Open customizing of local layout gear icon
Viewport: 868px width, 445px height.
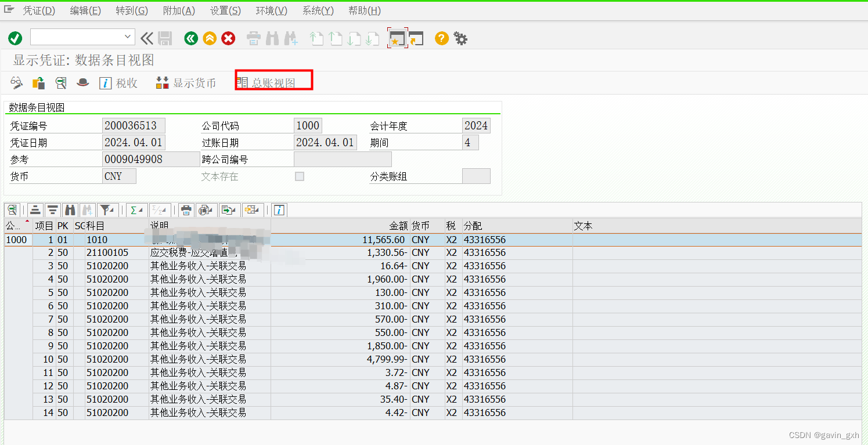point(460,38)
